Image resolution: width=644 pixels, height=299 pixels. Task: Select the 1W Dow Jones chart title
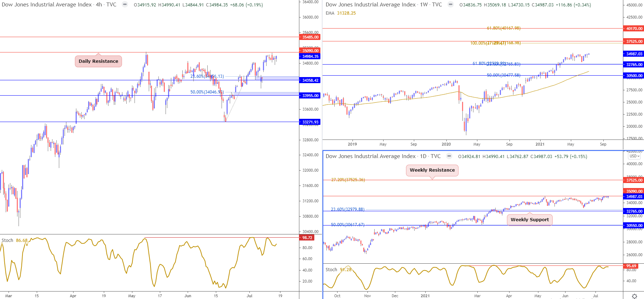tap(384, 5)
